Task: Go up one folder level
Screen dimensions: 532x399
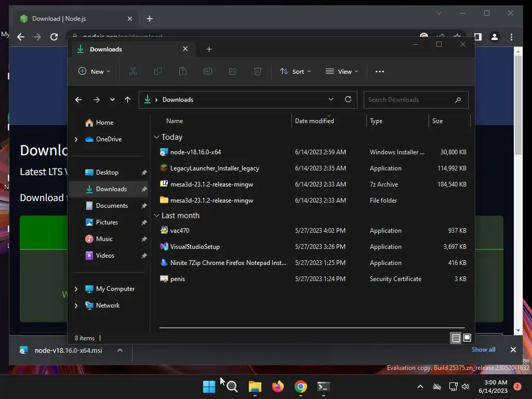Action: (x=128, y=100)
